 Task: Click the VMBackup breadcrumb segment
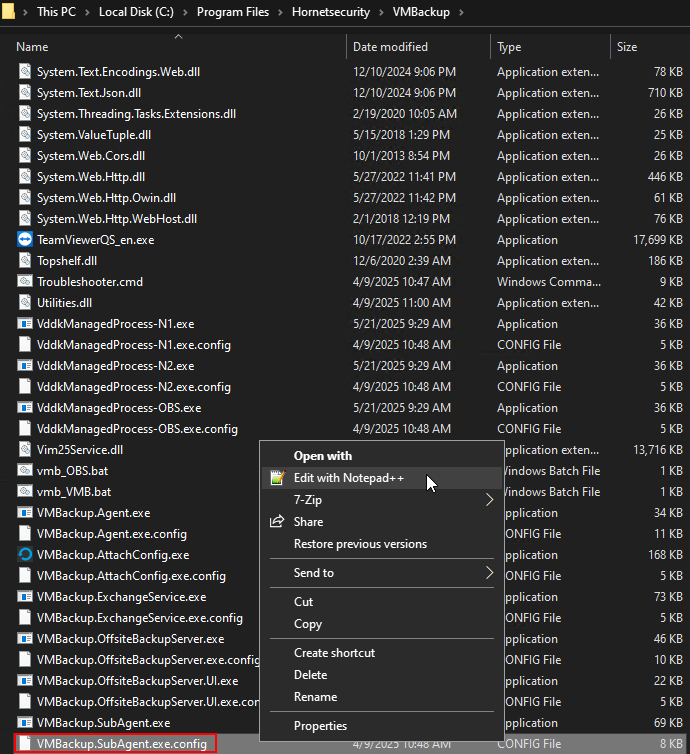[x=421, y=12]
